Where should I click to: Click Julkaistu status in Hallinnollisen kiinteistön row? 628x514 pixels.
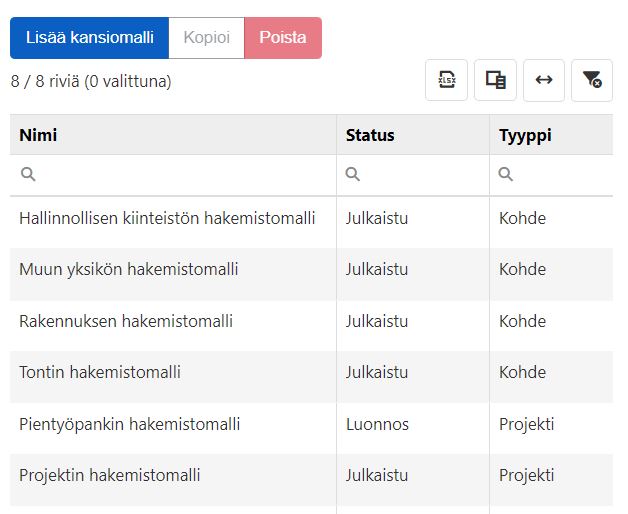pos(377,219)
